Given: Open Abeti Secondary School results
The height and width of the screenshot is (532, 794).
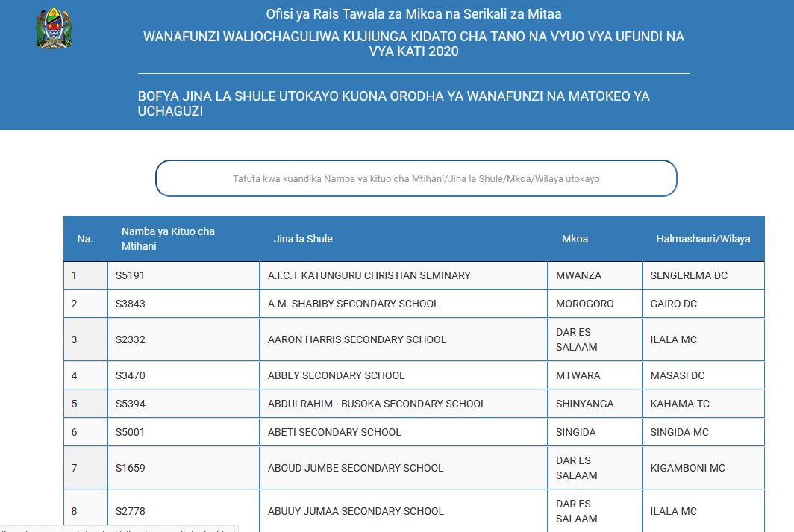Looking at the screenshot, I should point(334,432).
